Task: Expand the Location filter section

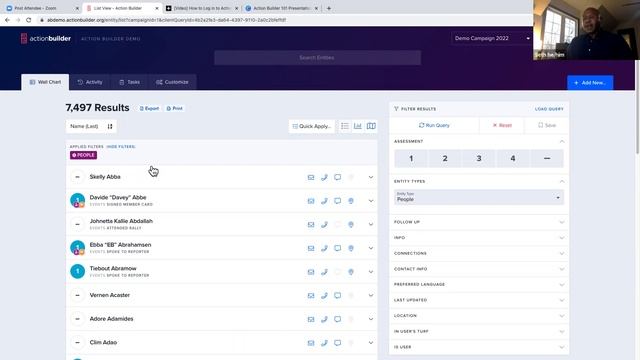Action: (479, 316)
